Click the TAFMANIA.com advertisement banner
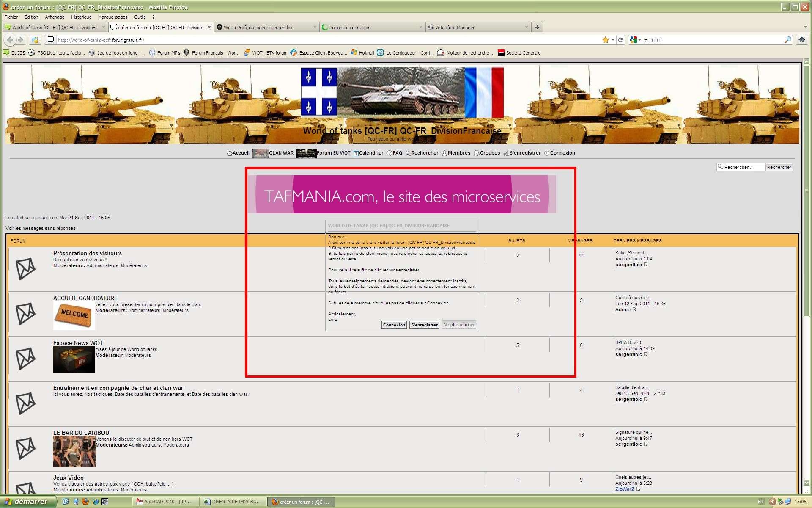 click(402, 195)
